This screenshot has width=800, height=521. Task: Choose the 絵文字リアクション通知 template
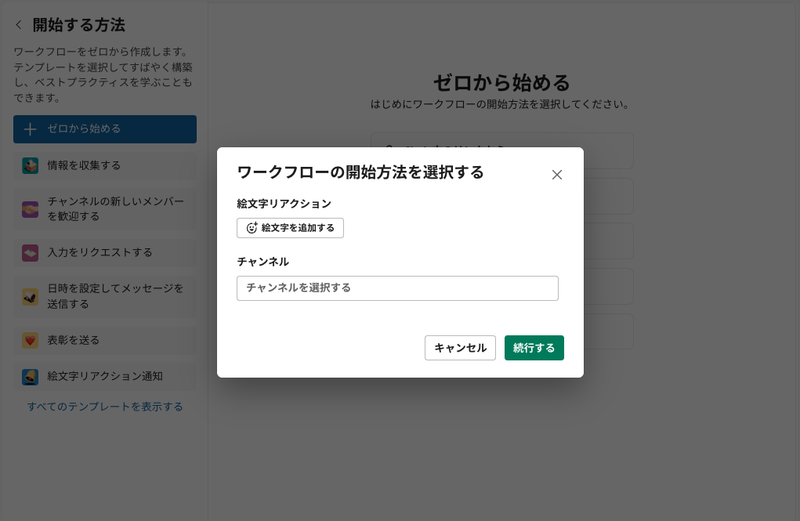click(x=105, y=376)
